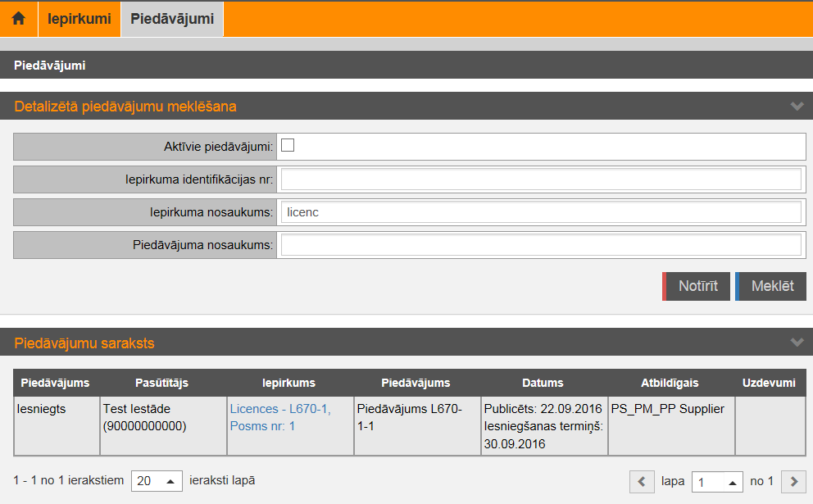This screenshot has width=813, height=504.
Task: Click the Notīrīt clear button
Action: 697,286
